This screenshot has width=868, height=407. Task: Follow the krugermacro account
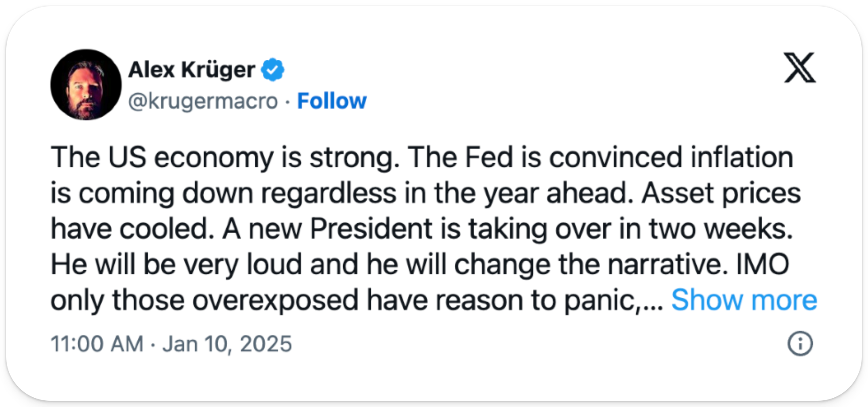[332, 101]
